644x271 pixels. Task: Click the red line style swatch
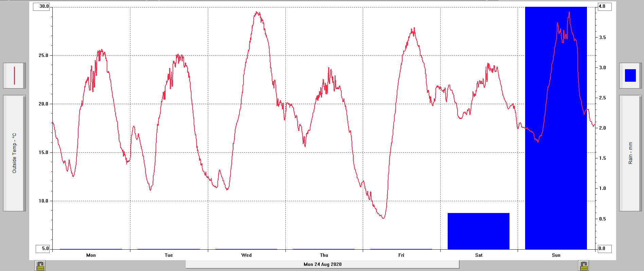[14, 76]
